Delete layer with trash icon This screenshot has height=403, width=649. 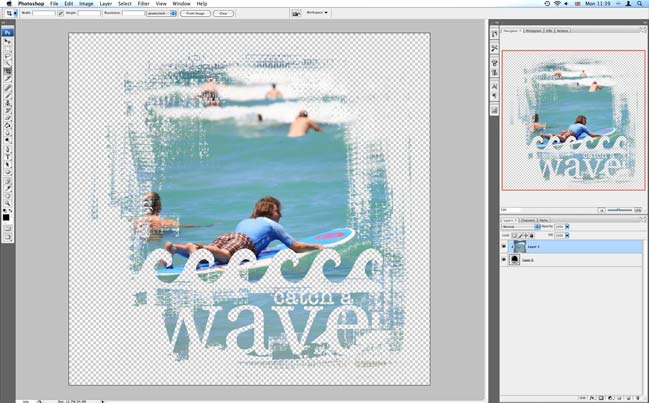(638, 398)
